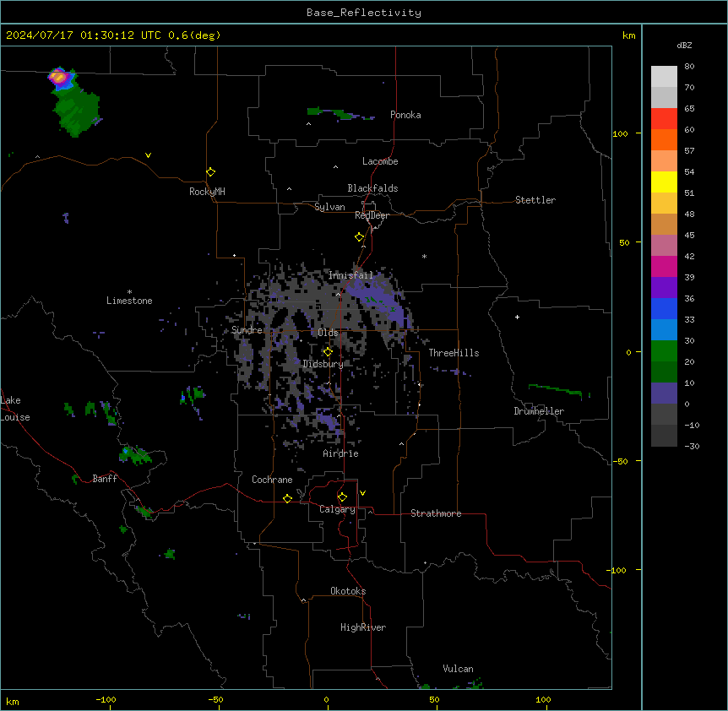728x711 pixels.
Task: Click the Lacombe city label
Action: pyautogui.click(x=380, y=161)
